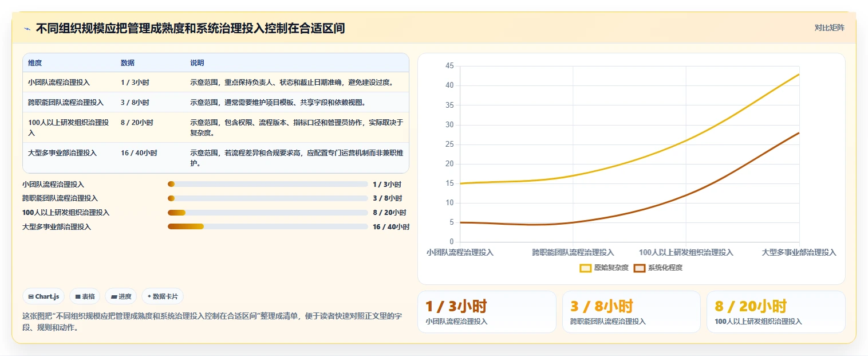This screenshot has width=868, height=356.
Task: Click chart x-axis label 大型多事业部治理投入
Action: [x=799, y=252]
